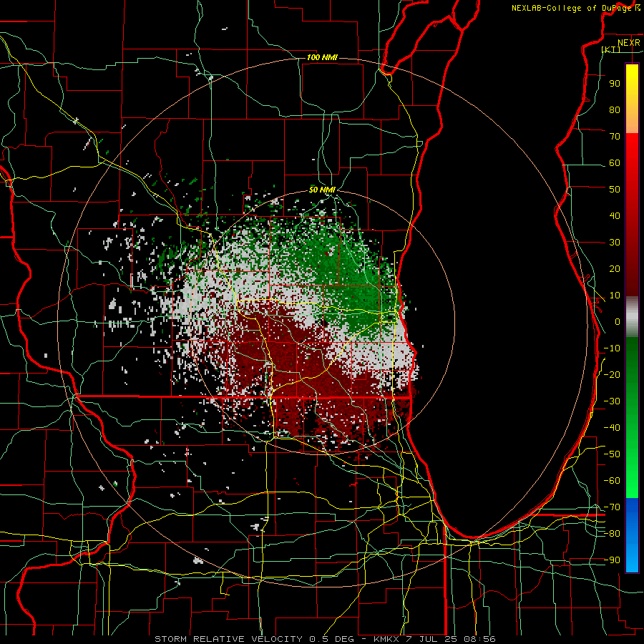Click the -30 scale label
The height and width of the screenshot is (644, 644).
coord(612,401)
